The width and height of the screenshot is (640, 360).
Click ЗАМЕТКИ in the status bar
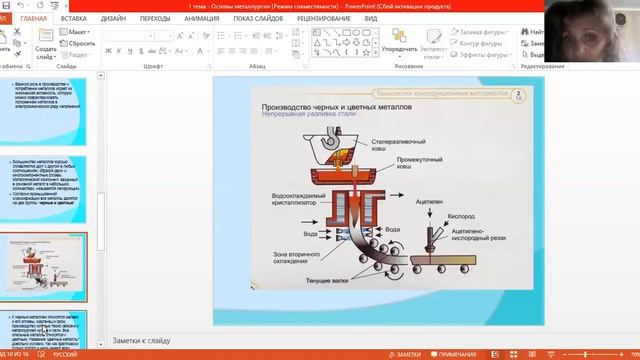tap(404, 354)
